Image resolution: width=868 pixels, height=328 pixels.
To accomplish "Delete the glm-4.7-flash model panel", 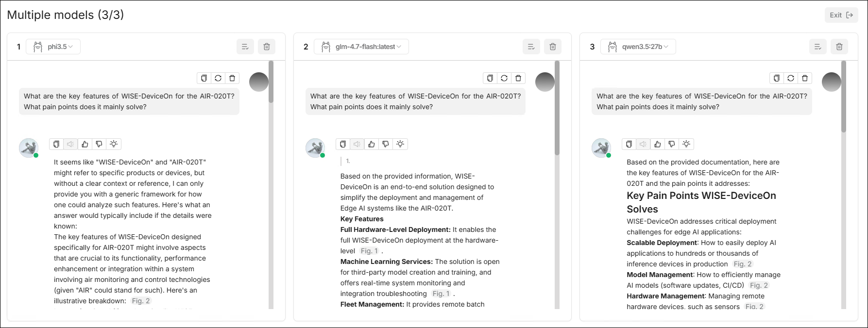I will pyautogui.click(x=553, y=47).
